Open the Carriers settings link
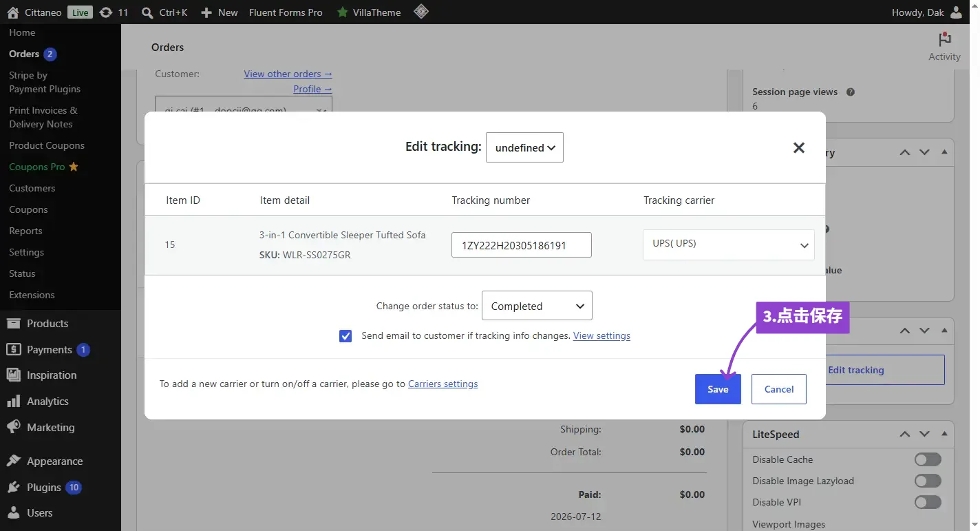 (443, 384)
